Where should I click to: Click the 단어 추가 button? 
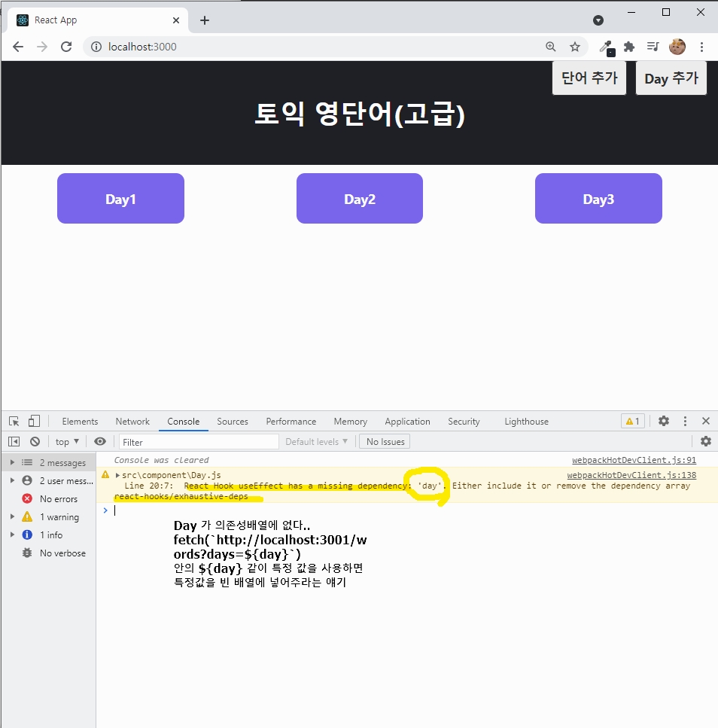tap(589, 78)
